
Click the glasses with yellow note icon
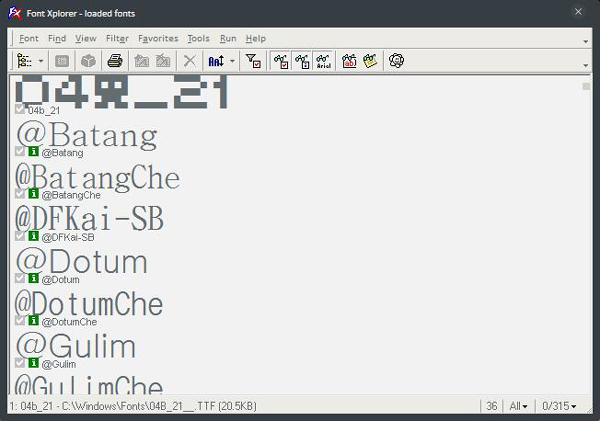370,61
